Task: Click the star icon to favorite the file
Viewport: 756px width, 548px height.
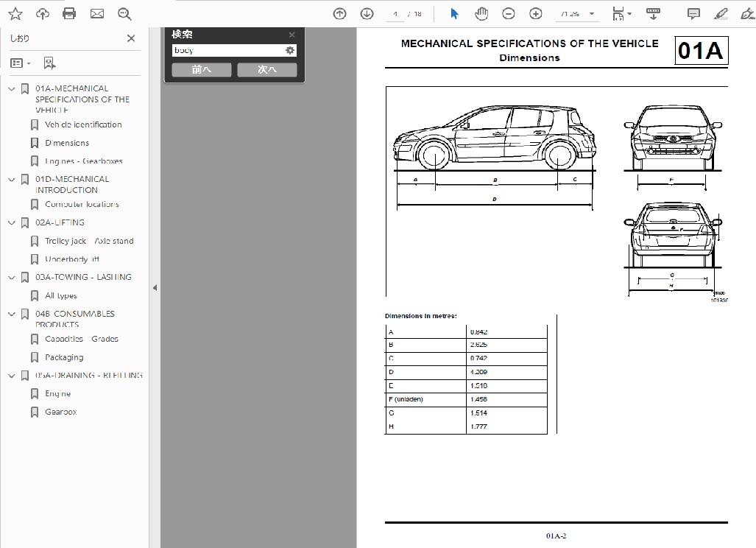Action: (15, 14)
